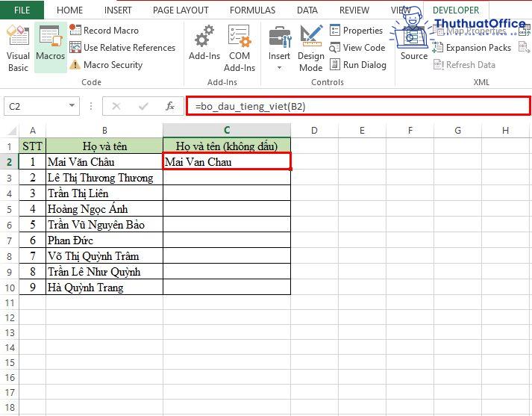
Task: Select column A header
Action: (x=33, y=131)
